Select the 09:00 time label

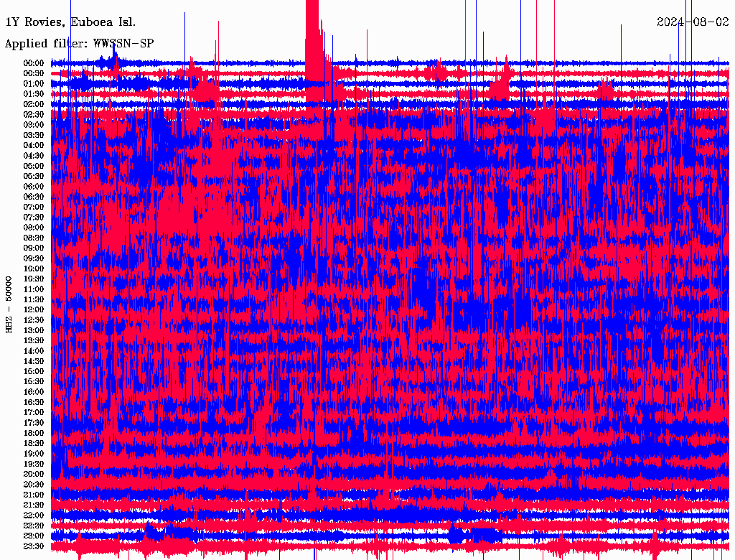point(34,248)
